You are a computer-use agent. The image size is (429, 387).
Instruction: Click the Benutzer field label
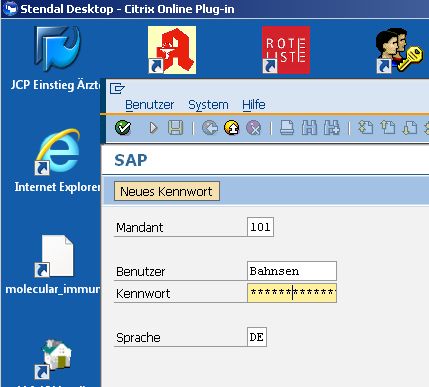coord(140,272)
